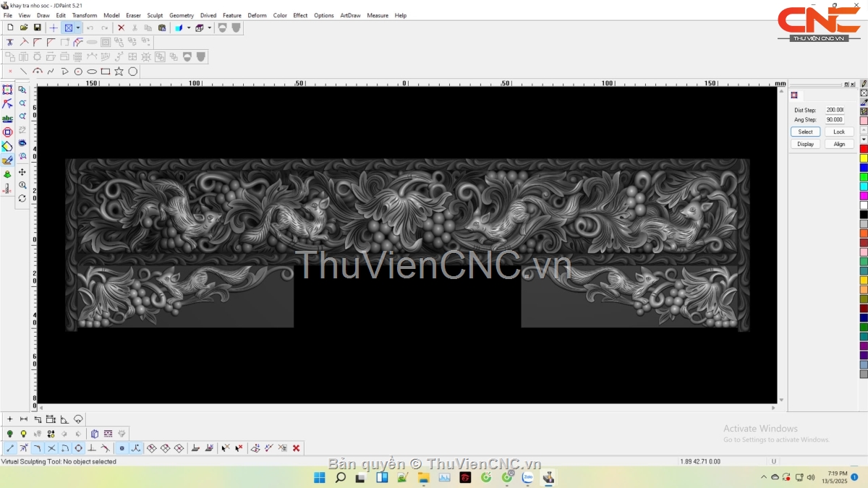Toggle the point node snap button
This screenshot has width=868, height=488.
point(122,448)
